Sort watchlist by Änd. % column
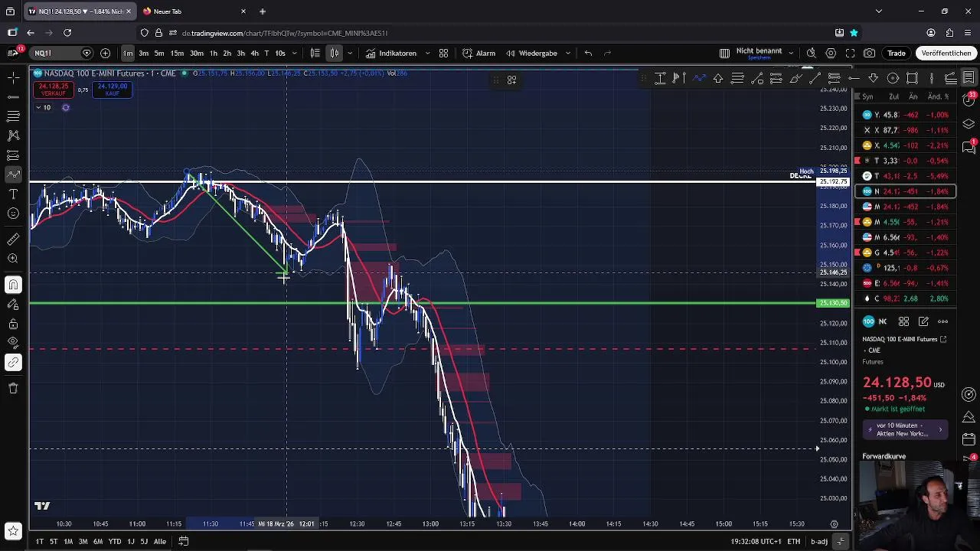The image size is (980, 551). [x=937, y=96]
